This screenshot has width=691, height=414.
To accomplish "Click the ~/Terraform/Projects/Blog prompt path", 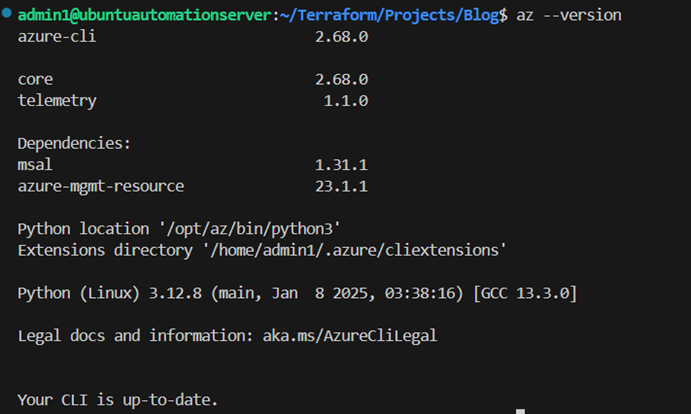I will [389, 15].
